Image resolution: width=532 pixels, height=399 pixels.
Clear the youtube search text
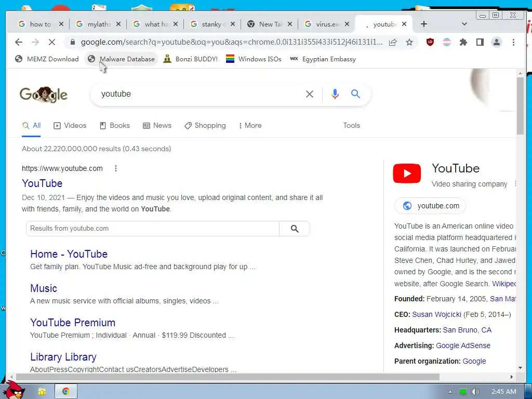click(310, 94)
